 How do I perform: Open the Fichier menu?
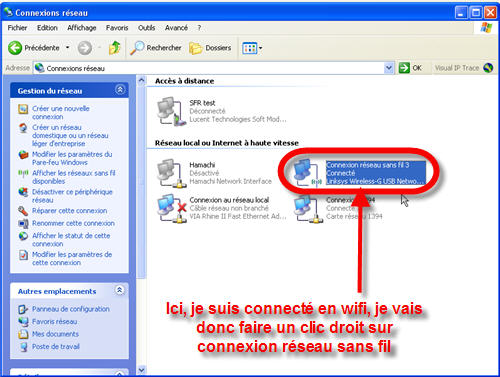17,28
